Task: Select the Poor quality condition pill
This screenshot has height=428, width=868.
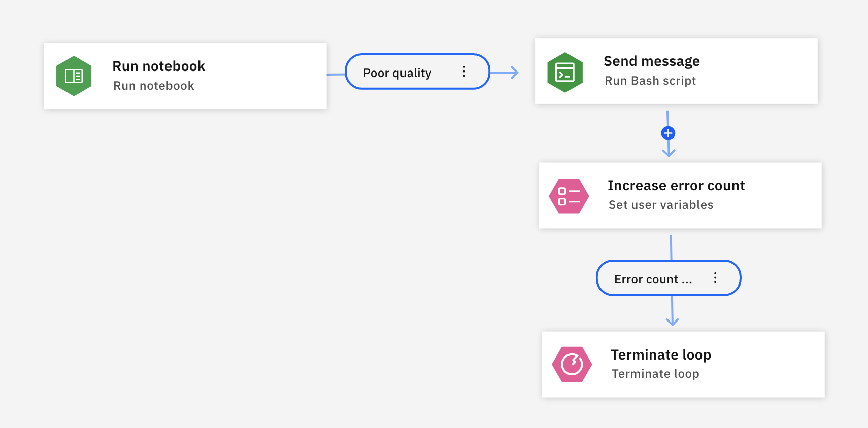Action: (x=417, y=72)
